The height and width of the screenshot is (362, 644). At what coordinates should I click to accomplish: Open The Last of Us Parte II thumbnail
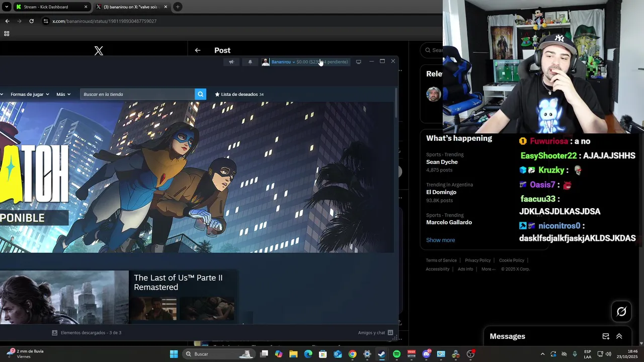[64, 297]
